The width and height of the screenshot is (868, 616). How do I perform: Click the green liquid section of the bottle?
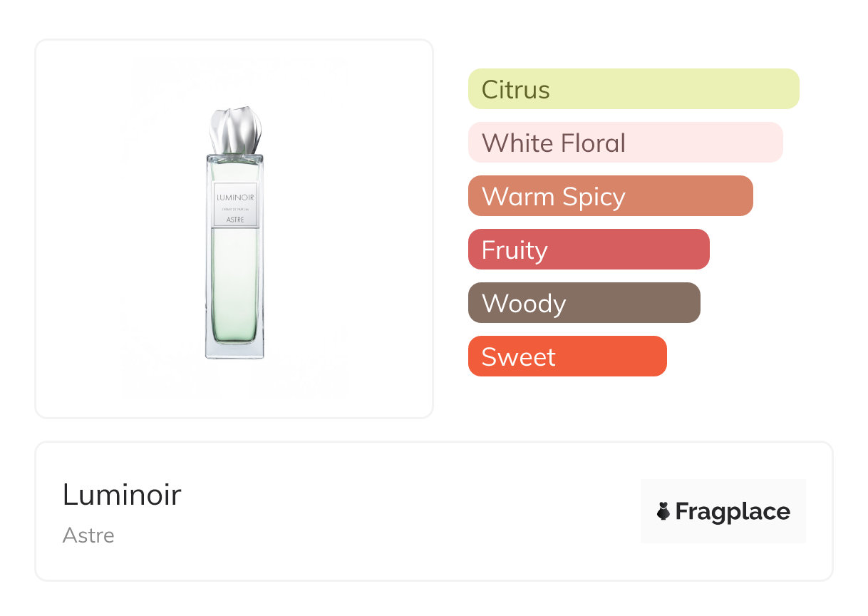[x=235, y=285]
